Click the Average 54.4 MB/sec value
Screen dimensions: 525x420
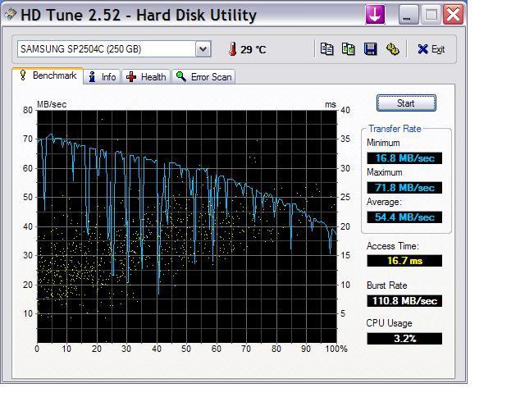click(x=404, y=217)
